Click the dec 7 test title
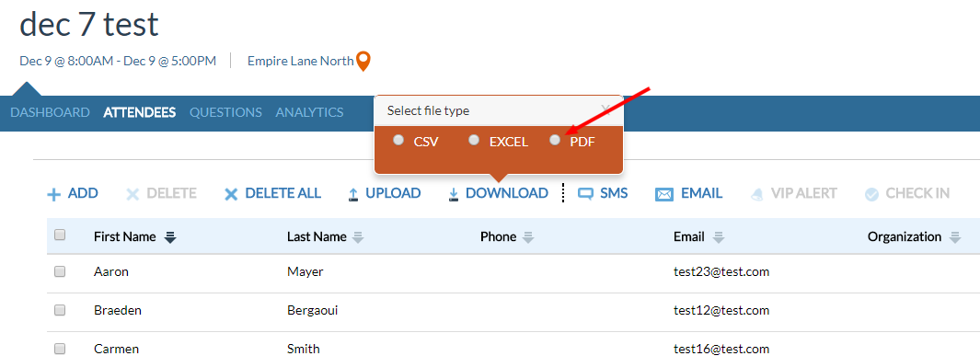Viewport: 980px width, 356px height. (89, 24)
